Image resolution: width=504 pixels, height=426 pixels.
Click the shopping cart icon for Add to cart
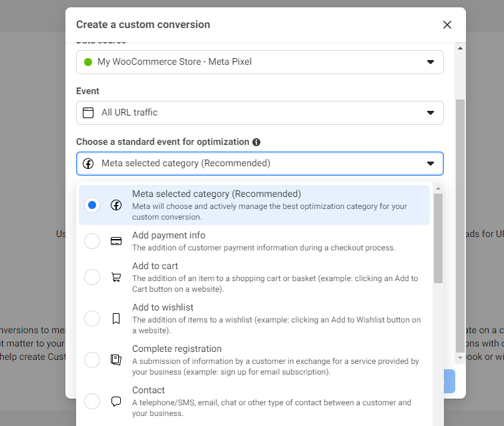[x=116, y=277]
